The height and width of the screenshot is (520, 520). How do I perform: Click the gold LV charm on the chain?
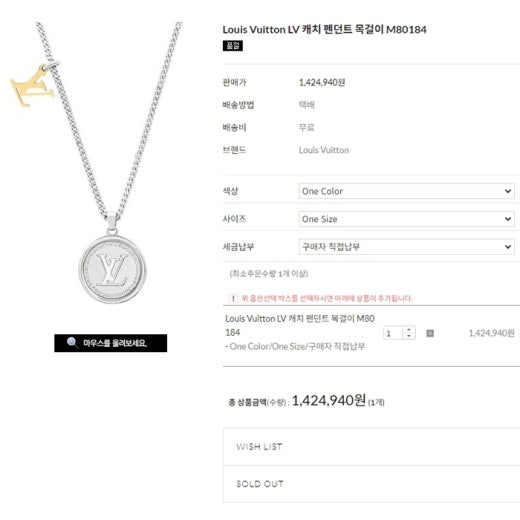pyautogui.click(x=32, y=86)
